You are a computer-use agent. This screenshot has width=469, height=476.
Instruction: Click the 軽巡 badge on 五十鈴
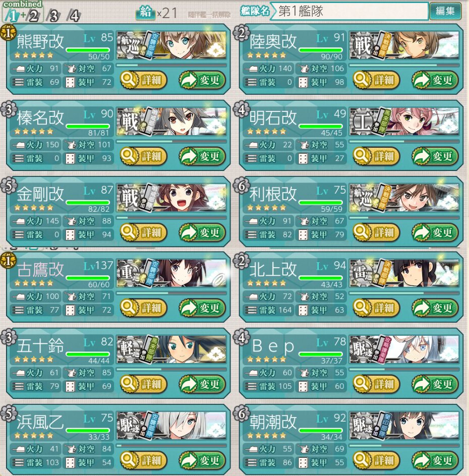[130, 349]
